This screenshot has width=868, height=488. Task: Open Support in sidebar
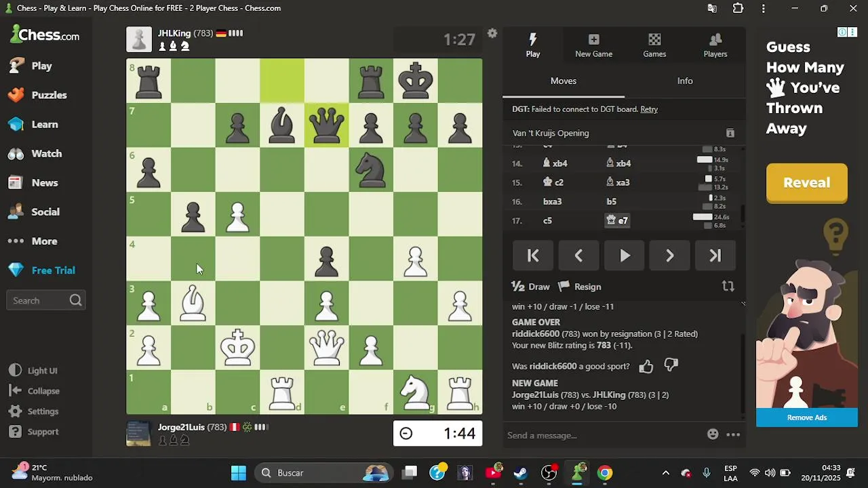coord(43,432)
